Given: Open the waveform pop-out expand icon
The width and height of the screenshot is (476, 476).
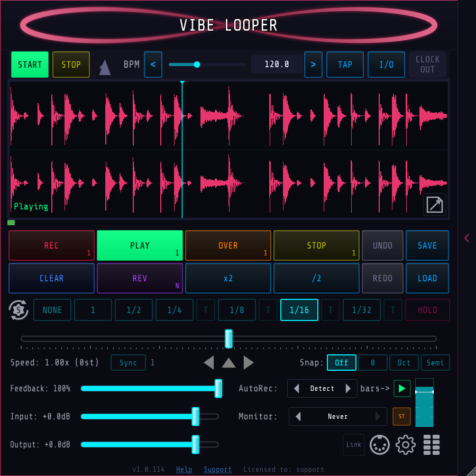Looking at the screenshot, I should (x=435, y=205).
